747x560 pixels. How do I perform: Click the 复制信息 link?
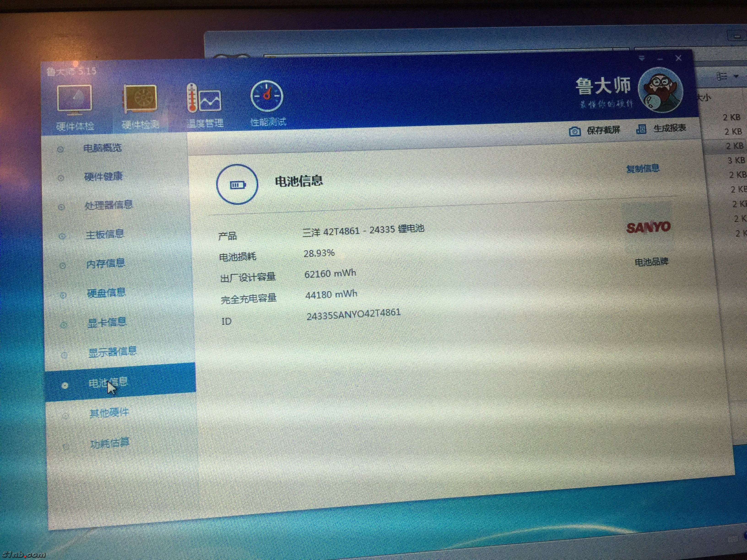click(643, 168)
